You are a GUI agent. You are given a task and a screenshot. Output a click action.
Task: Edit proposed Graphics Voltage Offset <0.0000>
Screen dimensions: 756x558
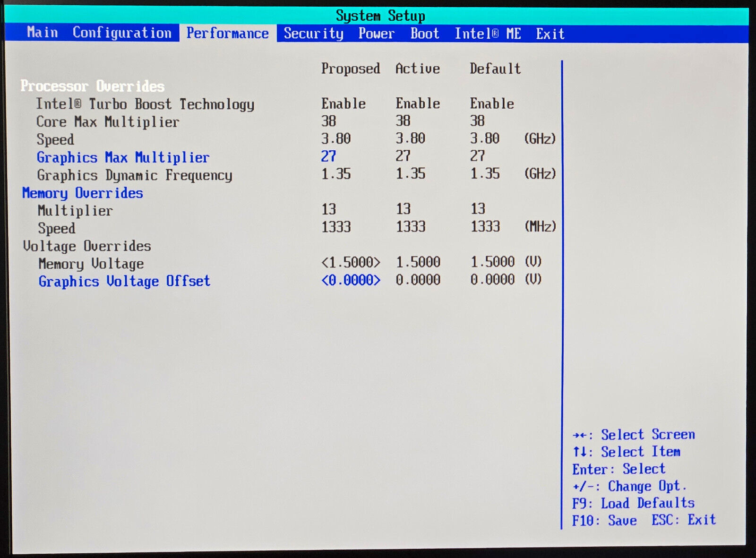[x=351, y=280]
